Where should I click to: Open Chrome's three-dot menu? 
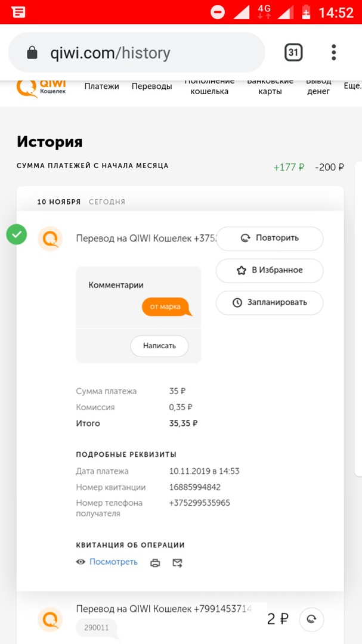334,52
